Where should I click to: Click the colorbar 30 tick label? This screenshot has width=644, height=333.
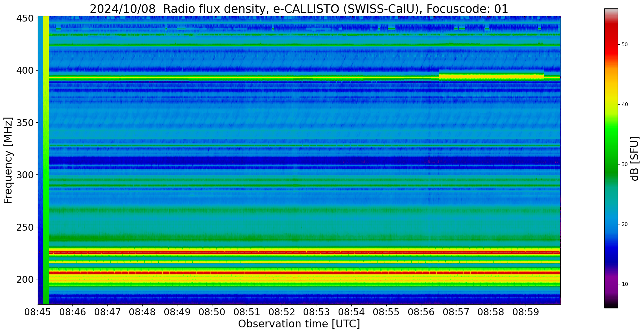point(625,164)
